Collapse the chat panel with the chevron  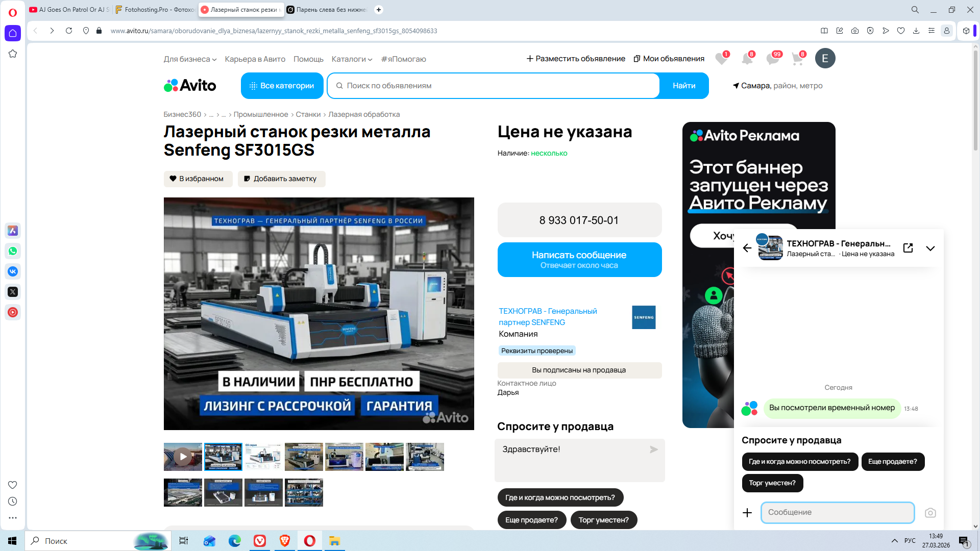[x=930, y=248]
